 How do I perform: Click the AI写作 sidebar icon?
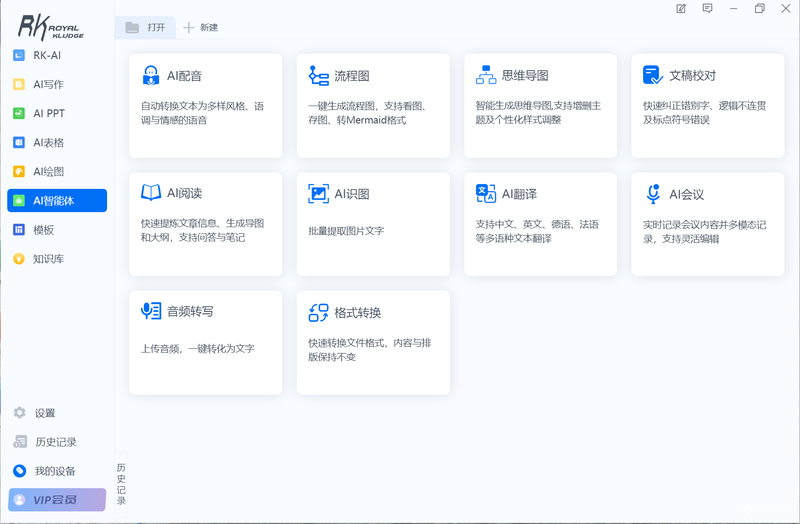click(19, 84)
